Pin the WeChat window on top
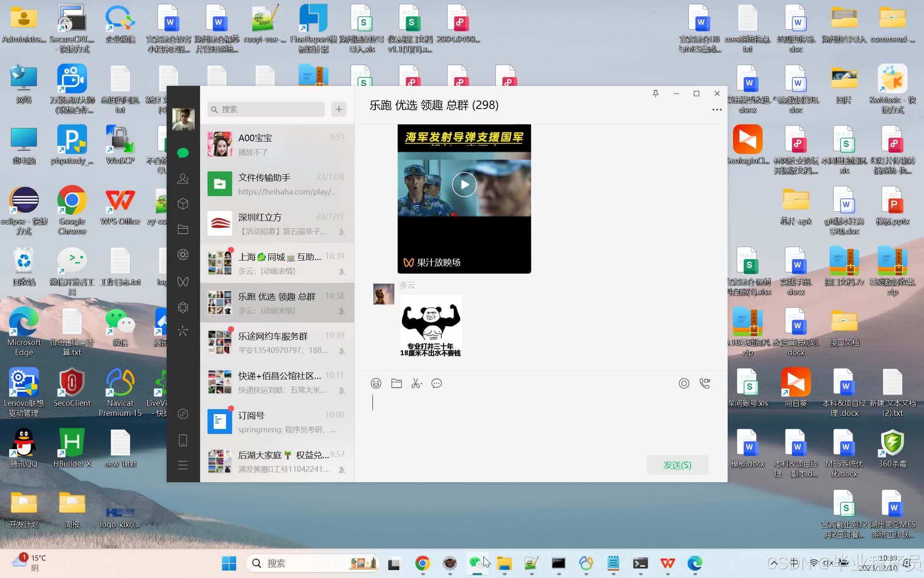 [655, 94]
